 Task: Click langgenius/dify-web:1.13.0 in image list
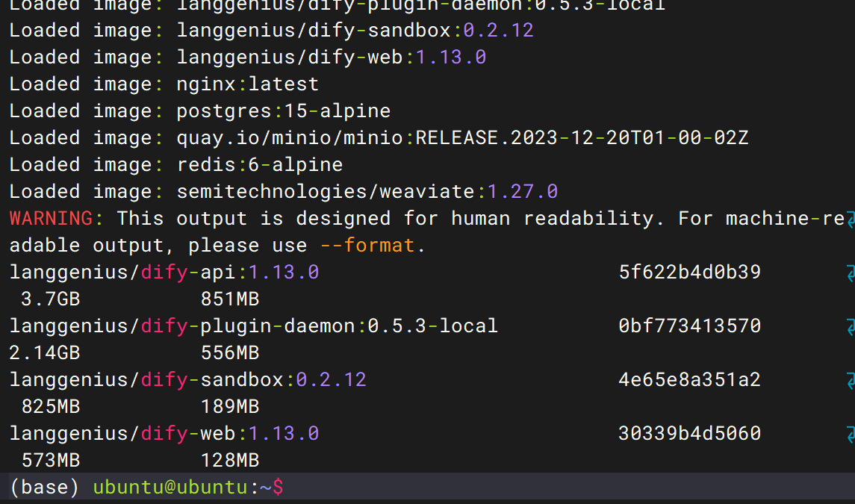pyautogui.click(x=164, y=433)
